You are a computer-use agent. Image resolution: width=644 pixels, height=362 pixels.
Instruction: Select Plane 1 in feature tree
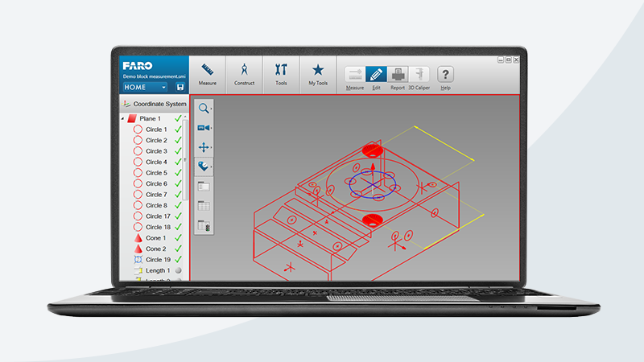click(150, 118)
